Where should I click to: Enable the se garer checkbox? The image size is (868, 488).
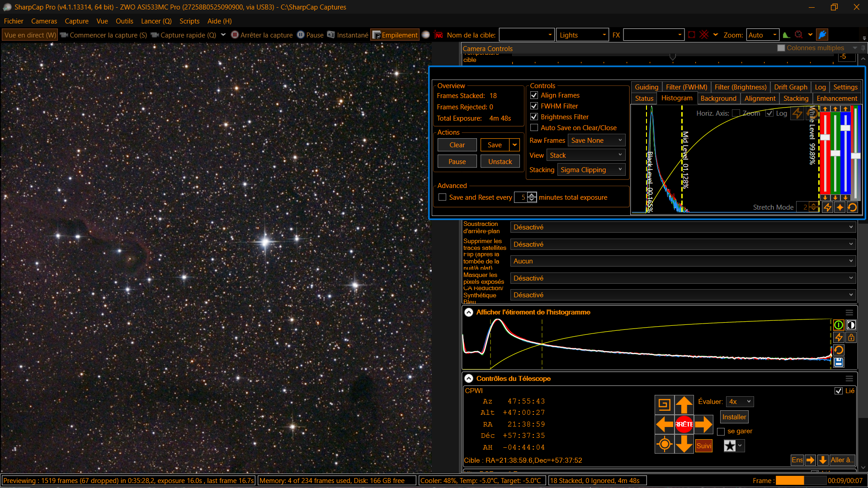click(x=721, y=432)
